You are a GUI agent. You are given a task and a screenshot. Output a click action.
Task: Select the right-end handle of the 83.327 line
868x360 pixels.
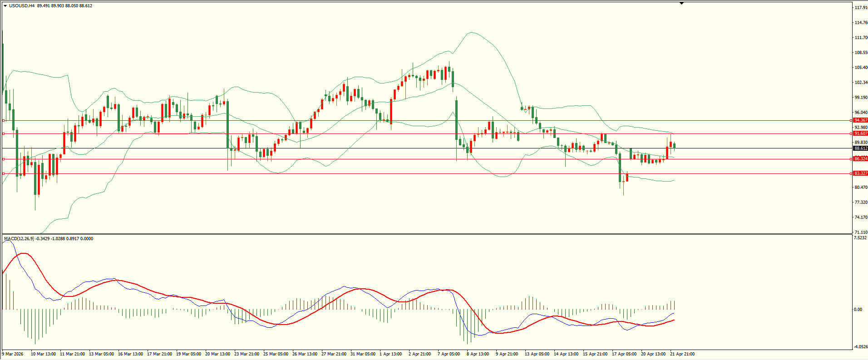click(850, 173)
